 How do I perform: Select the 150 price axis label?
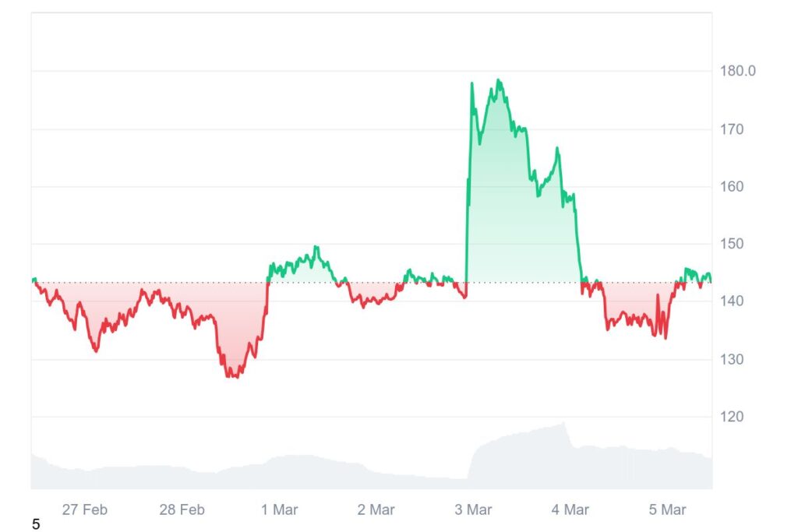[732, 244]
